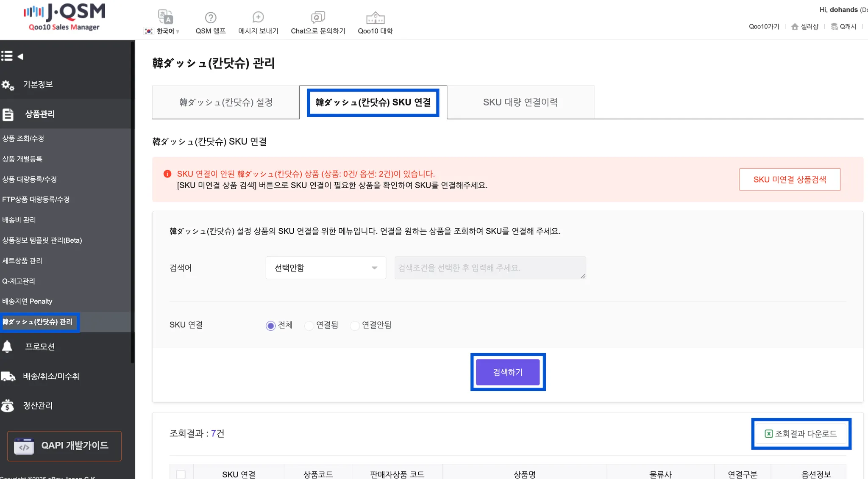The height and width of the screenshot is (479, 868).
Task: Click the delivery truck icon
Action: point(8,376)
